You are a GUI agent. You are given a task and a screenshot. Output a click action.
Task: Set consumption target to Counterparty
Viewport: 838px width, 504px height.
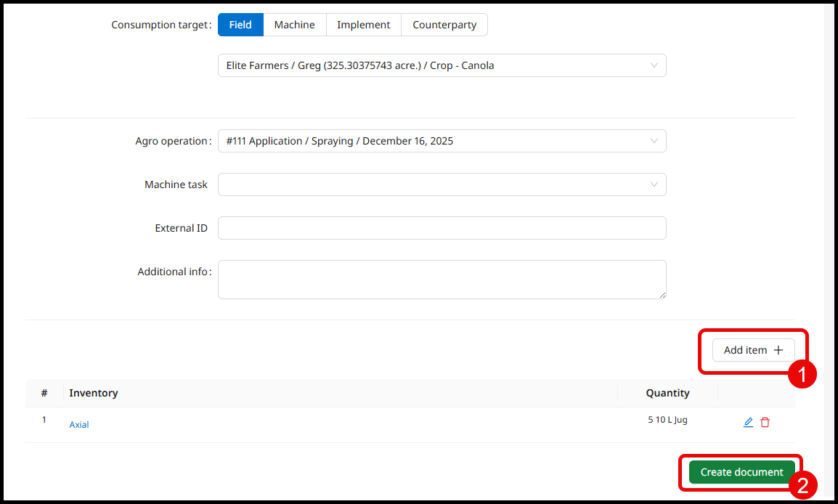point(444,25)
